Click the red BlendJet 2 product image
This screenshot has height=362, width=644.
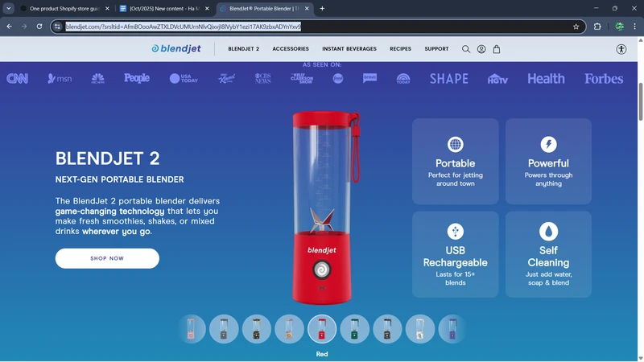click(x=324, y=208)
